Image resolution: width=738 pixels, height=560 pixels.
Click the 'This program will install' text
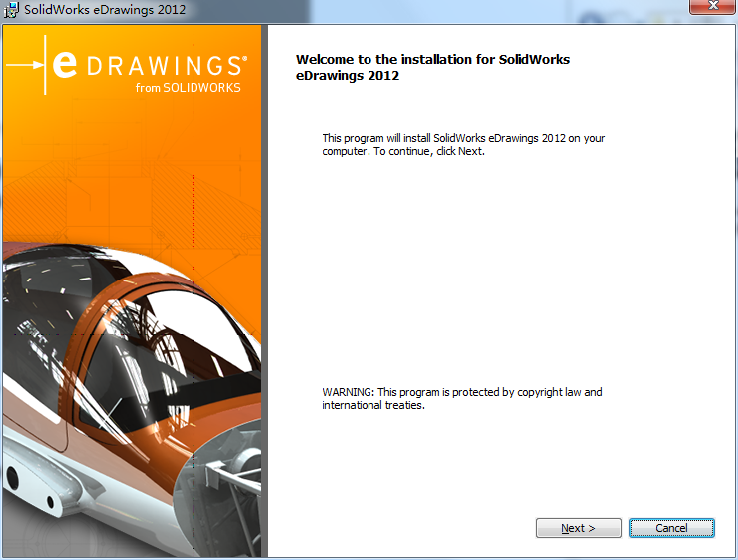click(x=463, y=144)
